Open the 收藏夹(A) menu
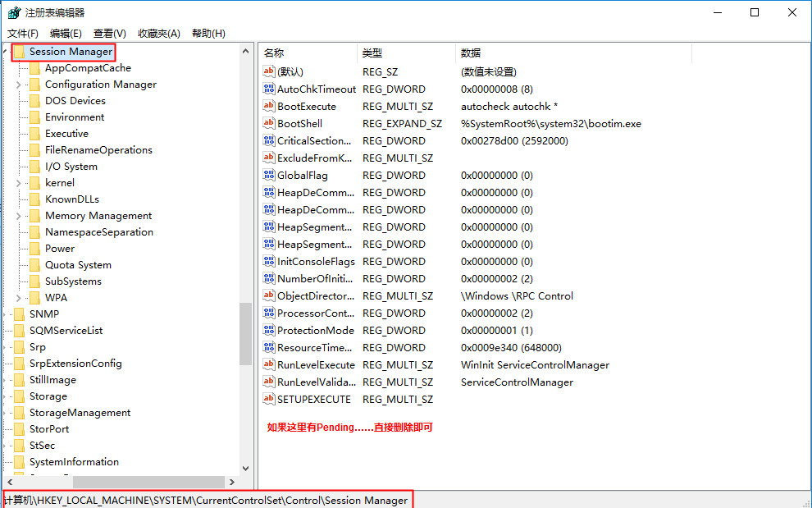812x508 pixels. coord(158,33)
